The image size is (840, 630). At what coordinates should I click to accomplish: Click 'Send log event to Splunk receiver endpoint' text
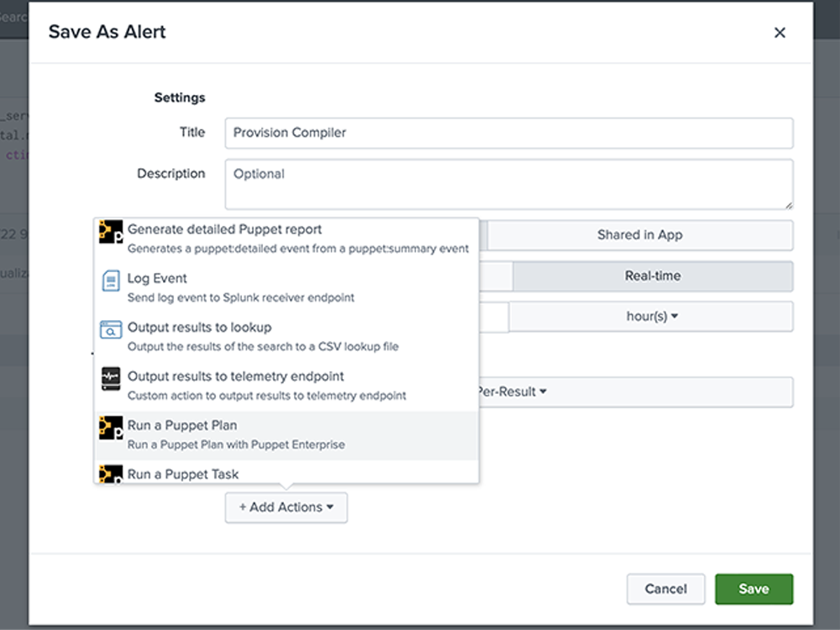click(241, 298)
